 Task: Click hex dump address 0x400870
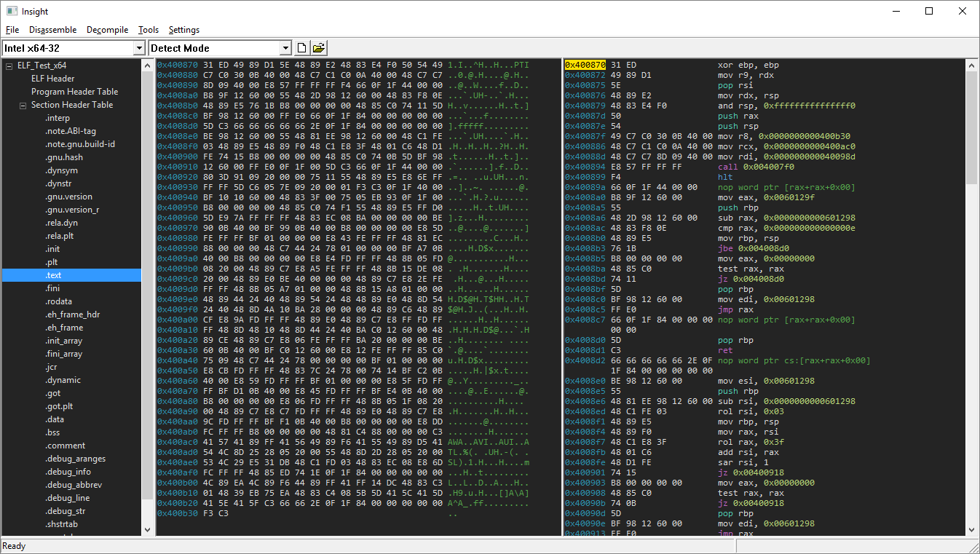pyautogui.click(x=177, y=65)
